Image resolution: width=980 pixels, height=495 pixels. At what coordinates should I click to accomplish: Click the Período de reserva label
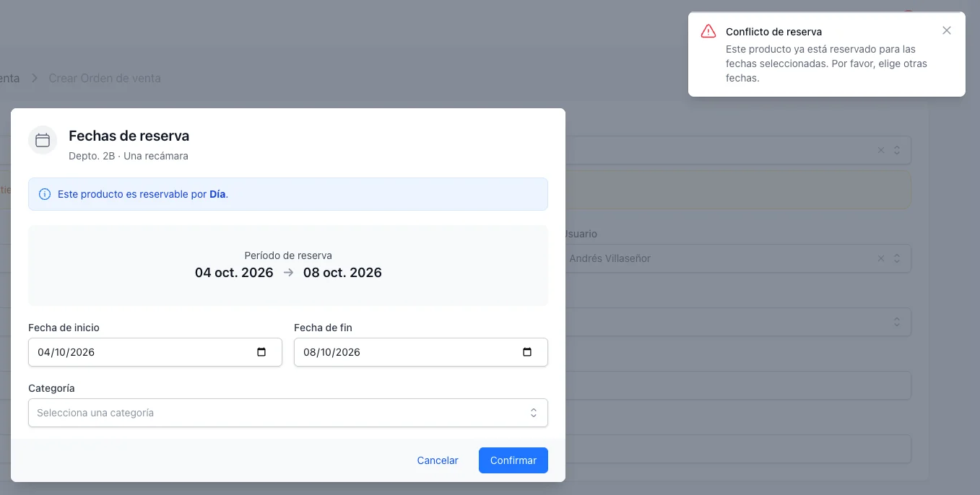coord(288,255)
